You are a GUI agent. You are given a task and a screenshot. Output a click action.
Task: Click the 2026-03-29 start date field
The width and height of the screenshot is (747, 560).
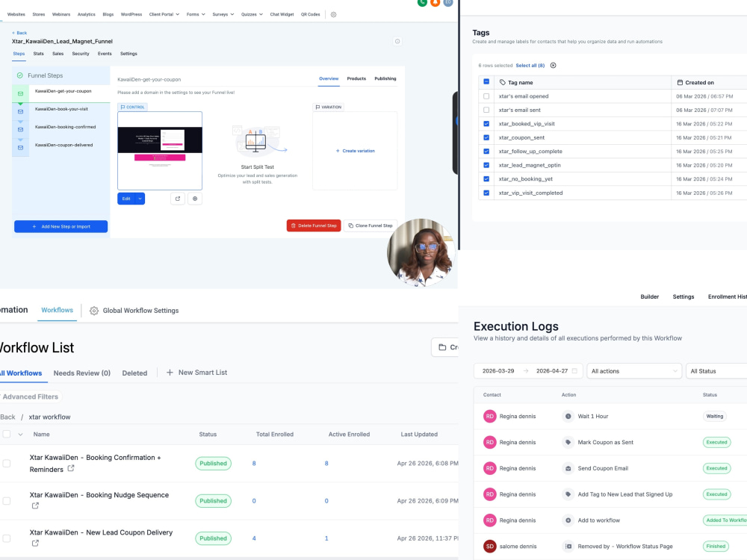[498, 371]
